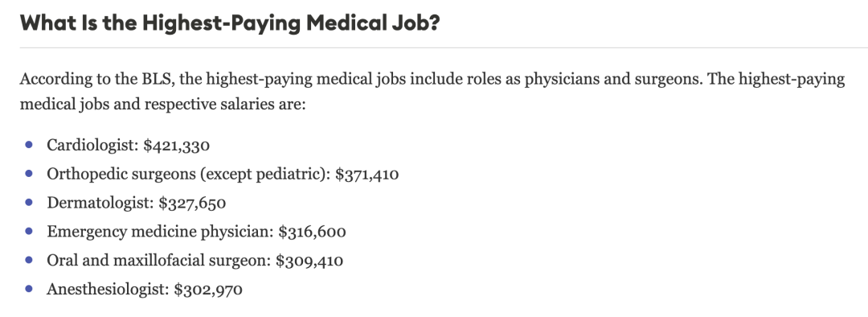
Task: Click the heading "What Is the Highest-Paying Medical Job?"
Action: [x=230, y=23]
